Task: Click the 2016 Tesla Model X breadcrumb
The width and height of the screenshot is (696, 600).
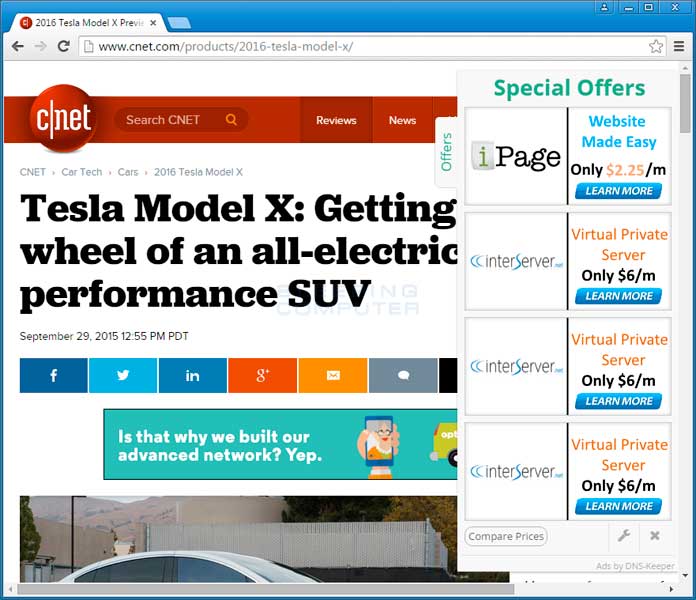Action: (198, 172)
